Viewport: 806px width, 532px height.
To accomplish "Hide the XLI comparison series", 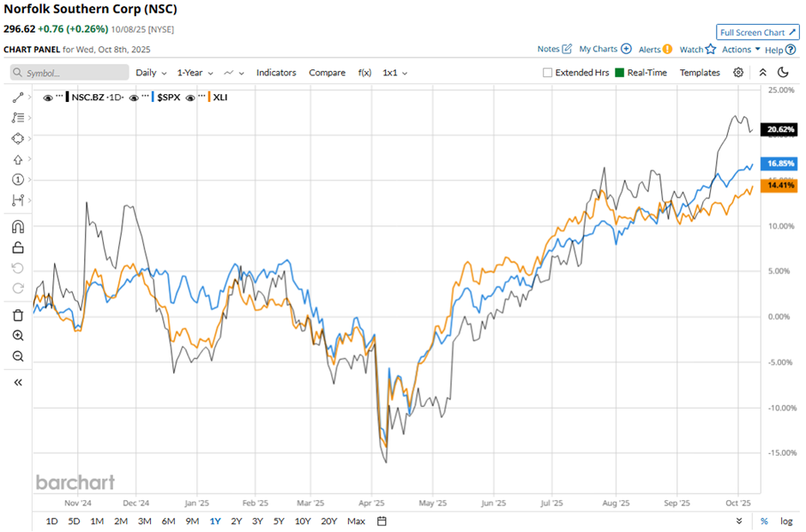I will [x=189, y=98].
